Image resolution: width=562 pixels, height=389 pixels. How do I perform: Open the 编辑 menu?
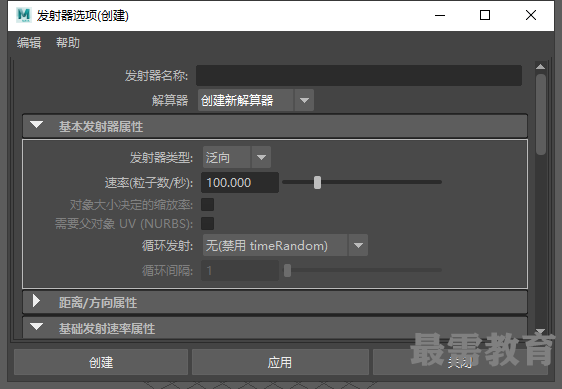pos(29,43)
